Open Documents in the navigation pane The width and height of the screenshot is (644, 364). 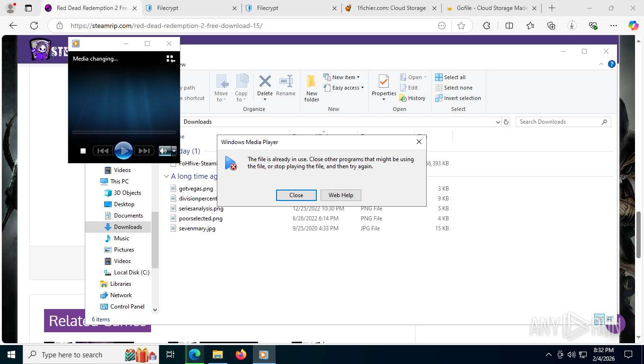(128, 216)
